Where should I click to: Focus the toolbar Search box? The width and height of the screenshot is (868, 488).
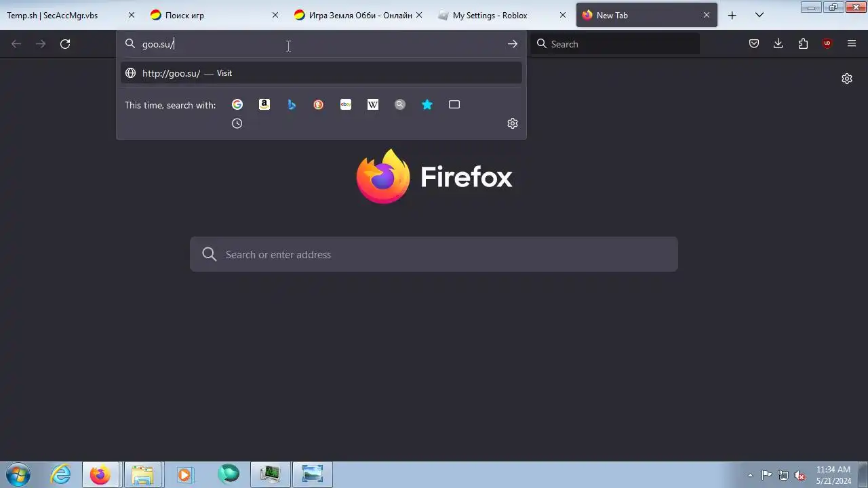(x=616, y=44)
